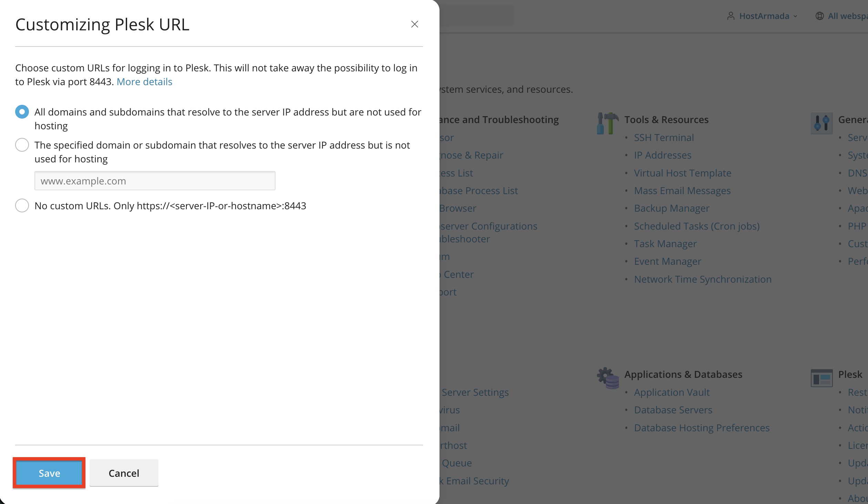The height and width of the screenshot is (504, 868).
Task: Close the Customizing Plesk URL dialog
Action: tap(414, 24)
